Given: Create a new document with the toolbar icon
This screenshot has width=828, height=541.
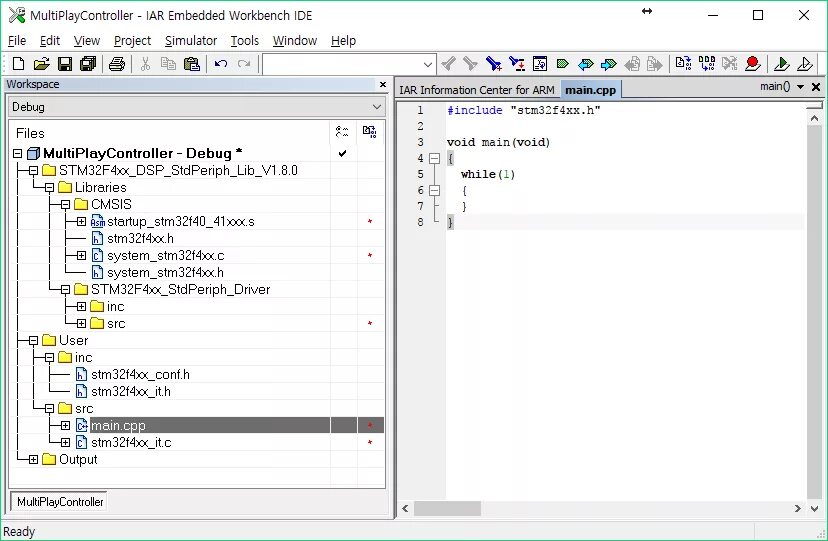Looking at the screenshot, I should coord(18,64).
